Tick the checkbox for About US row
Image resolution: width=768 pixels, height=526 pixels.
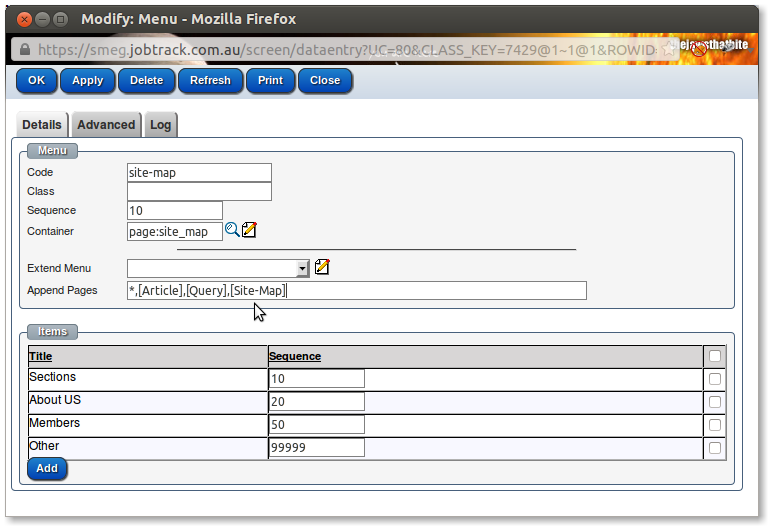pos(714,402)
